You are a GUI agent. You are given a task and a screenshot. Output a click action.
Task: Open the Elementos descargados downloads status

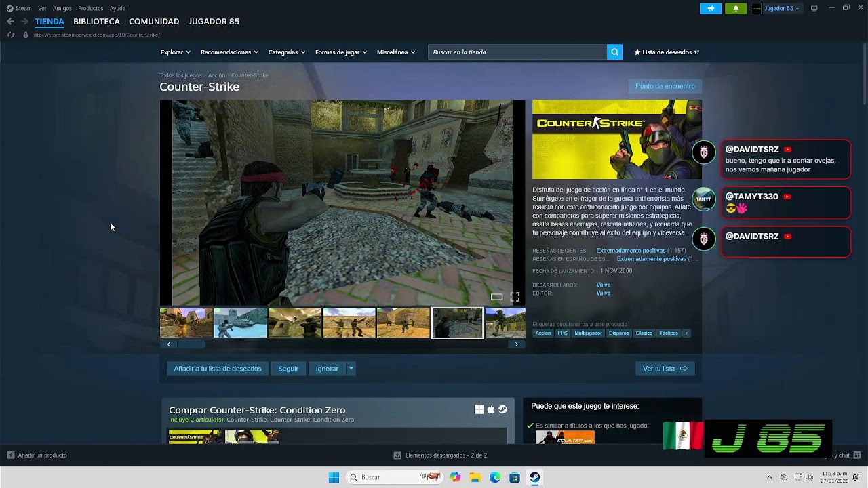click(x=440, y=455)
